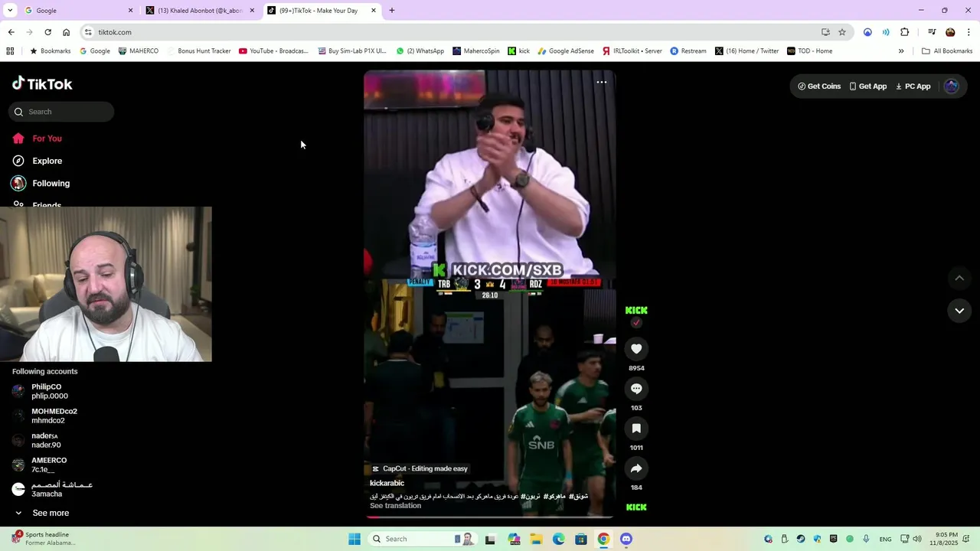This screenshot has width=980, height=551.
Task: Open Microsoft Edge from the taskbar
Action: [559, 539]
